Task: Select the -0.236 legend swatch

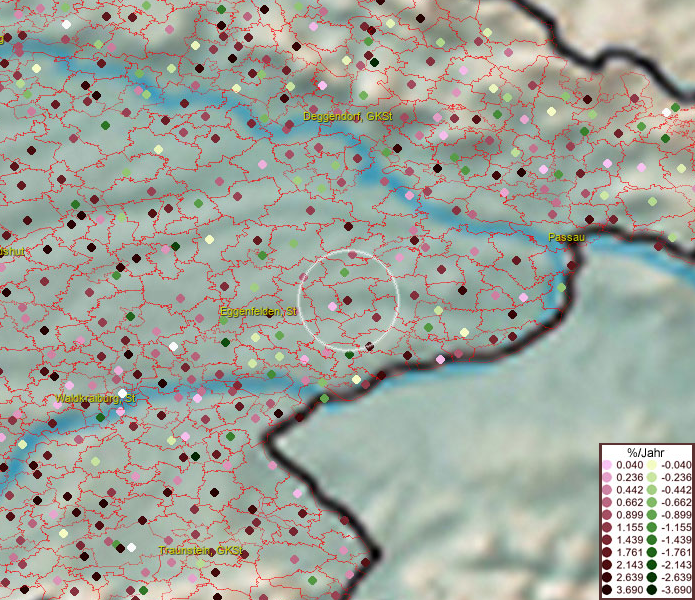Action: pos(652,477)
